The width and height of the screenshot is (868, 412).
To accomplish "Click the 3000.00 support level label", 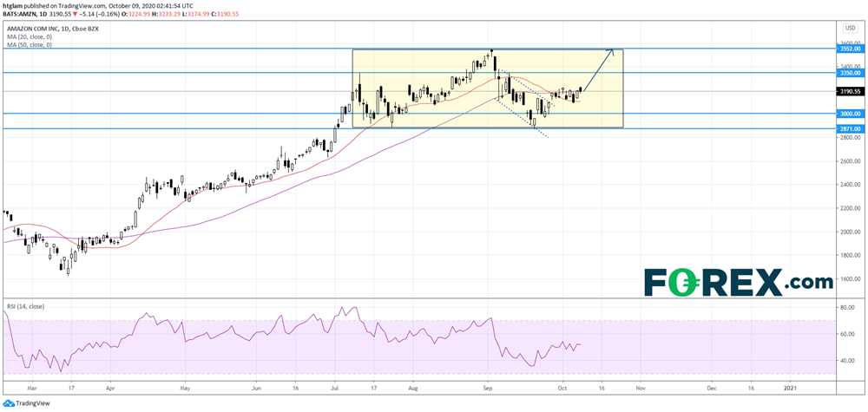I will [849, 114].
